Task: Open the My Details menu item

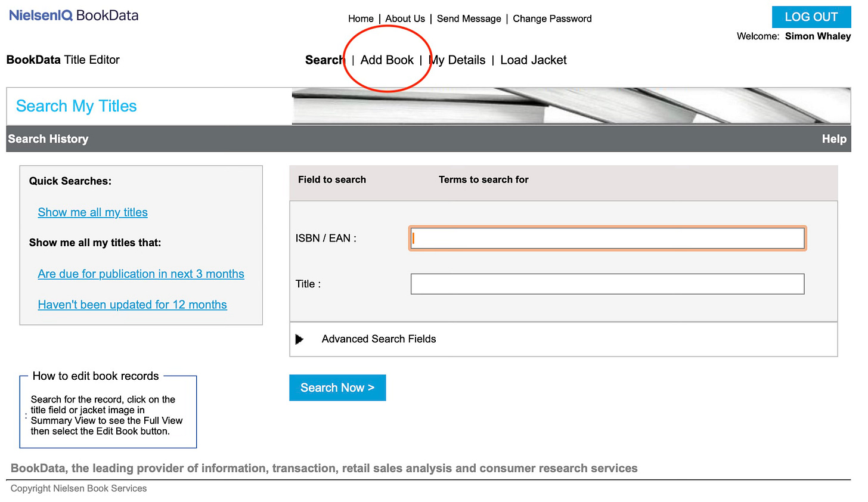Action: 457,60
